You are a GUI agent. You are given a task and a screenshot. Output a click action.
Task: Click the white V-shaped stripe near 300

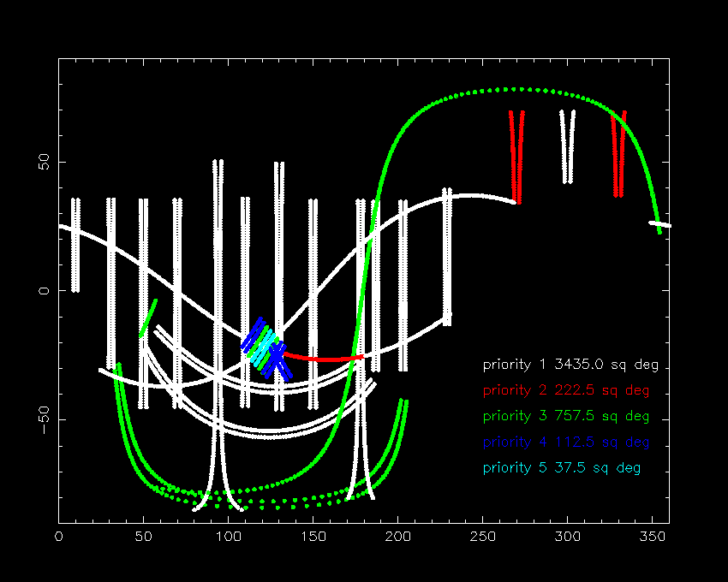click(567, 146)
